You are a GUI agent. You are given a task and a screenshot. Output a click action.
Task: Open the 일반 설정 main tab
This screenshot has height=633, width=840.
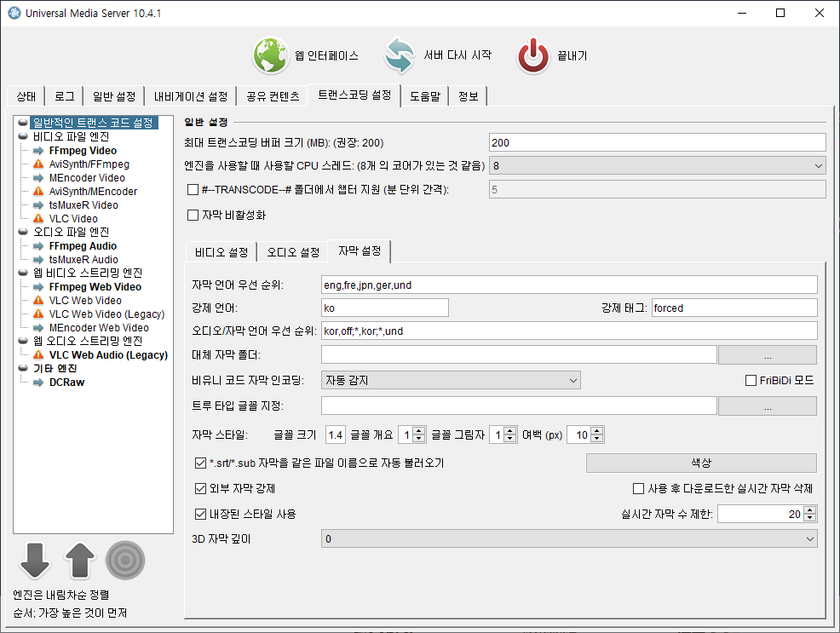[x=113, y=96]
